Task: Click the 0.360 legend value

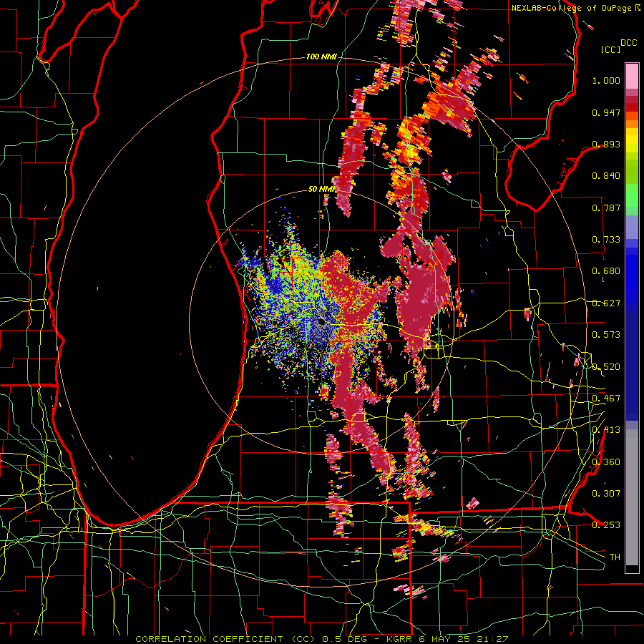Action: 606,462
